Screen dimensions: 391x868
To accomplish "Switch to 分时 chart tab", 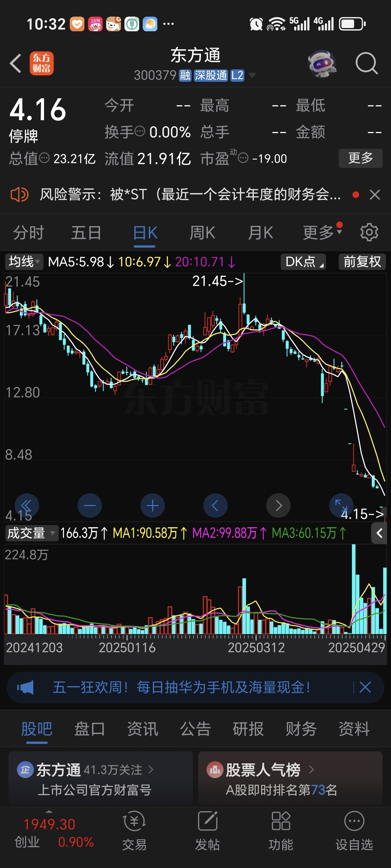I will (x=29, y=233).
